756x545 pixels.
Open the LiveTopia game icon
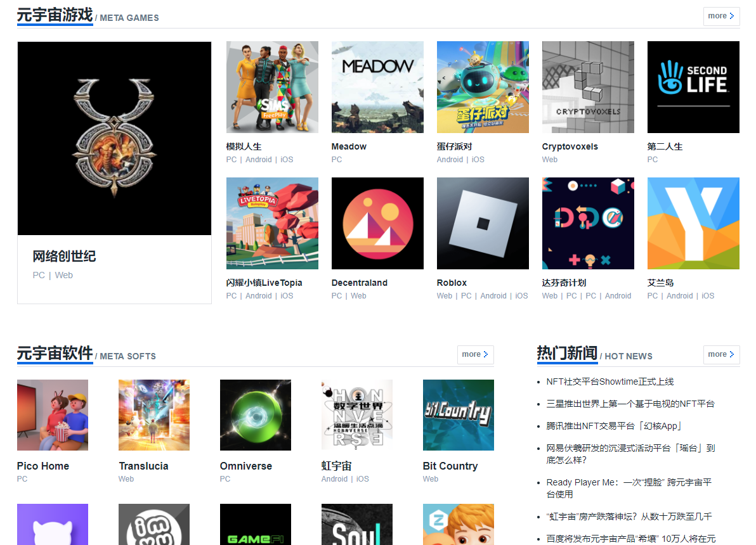273,224
